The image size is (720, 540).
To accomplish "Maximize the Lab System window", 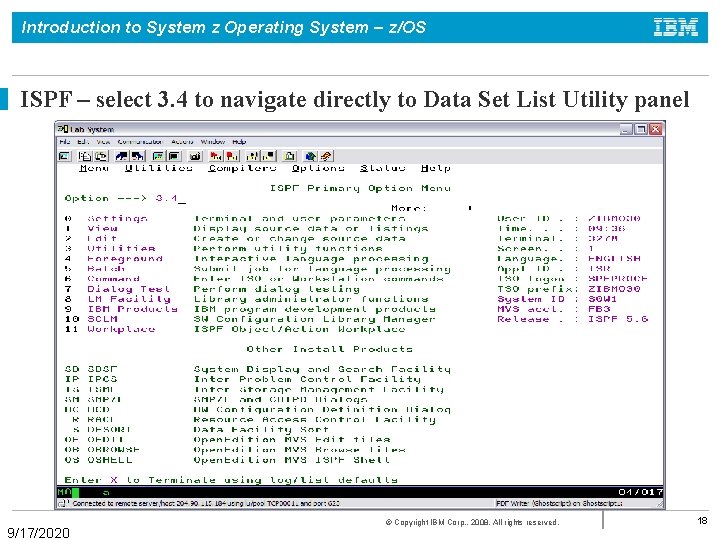I will 641,129.
